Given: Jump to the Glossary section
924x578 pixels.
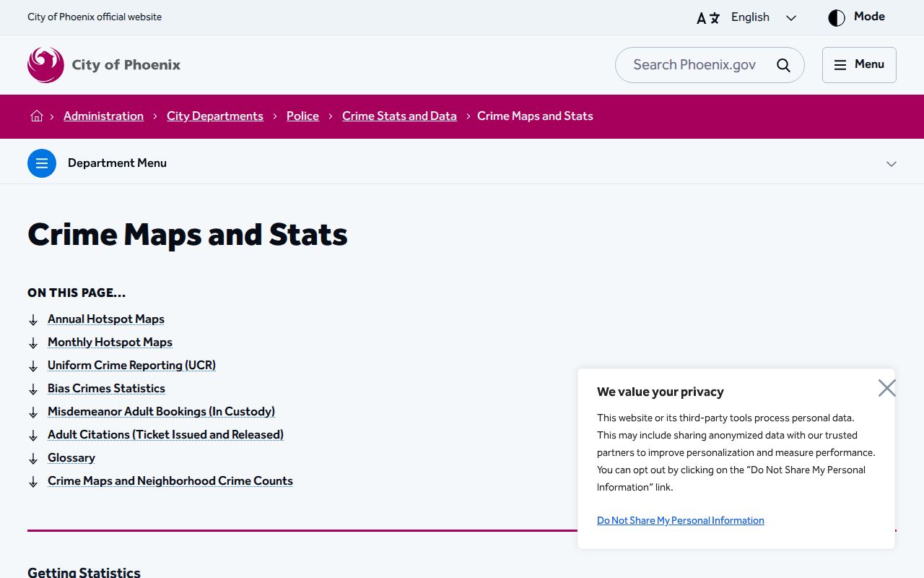Looking at the screenshot, I should pyautogui.click(x=71, y=458).
